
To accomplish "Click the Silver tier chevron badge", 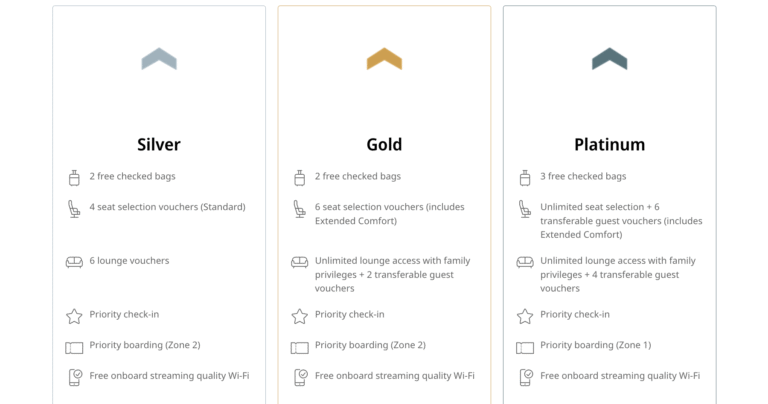I will [159, 59].
